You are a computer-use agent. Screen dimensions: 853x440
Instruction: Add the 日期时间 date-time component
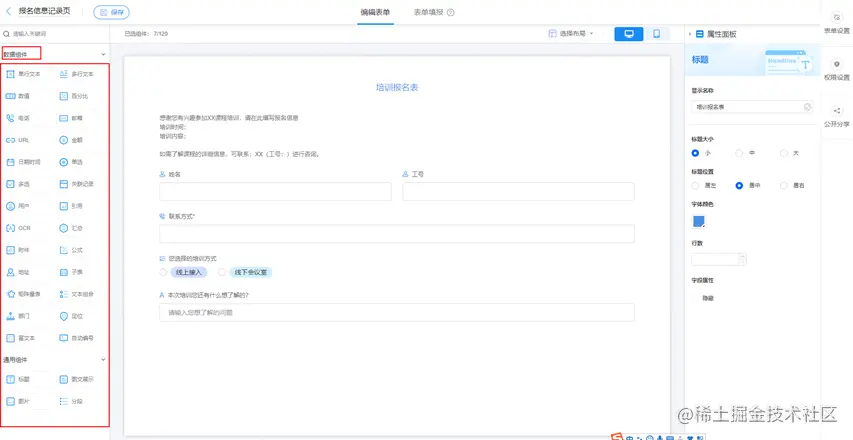click(23, 162)
